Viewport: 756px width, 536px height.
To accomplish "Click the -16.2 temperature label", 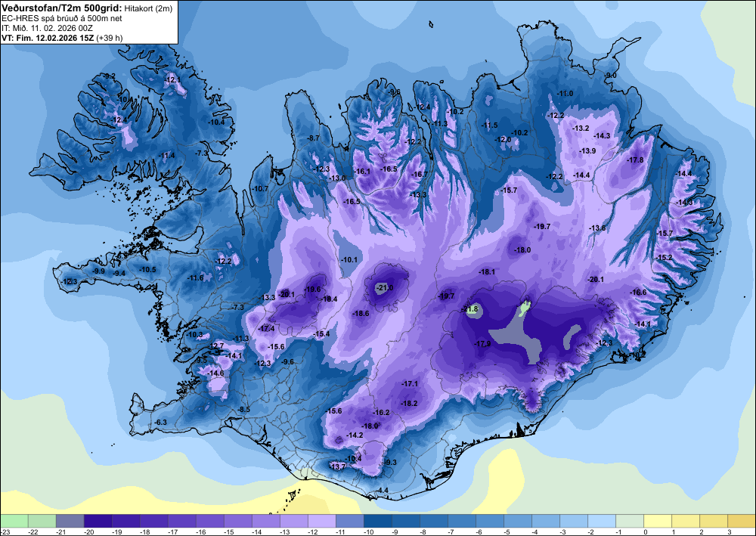I will (381, 413).
